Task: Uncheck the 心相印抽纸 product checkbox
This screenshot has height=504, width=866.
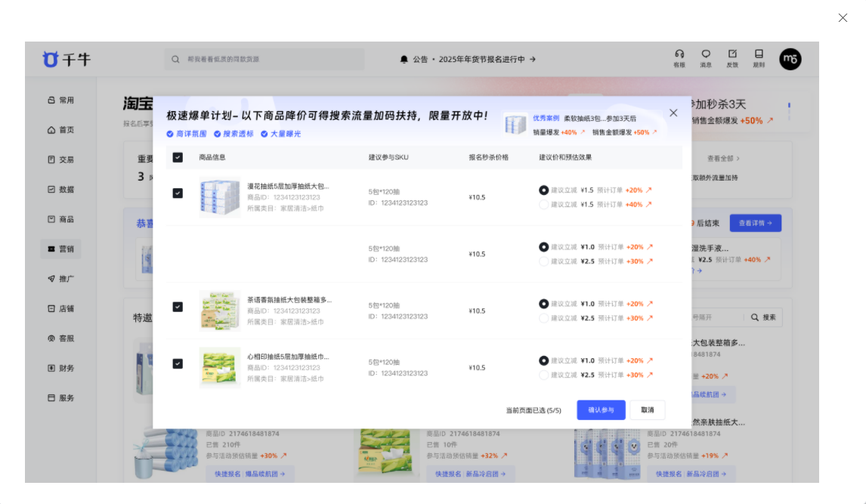Action: tap(178, 363)
